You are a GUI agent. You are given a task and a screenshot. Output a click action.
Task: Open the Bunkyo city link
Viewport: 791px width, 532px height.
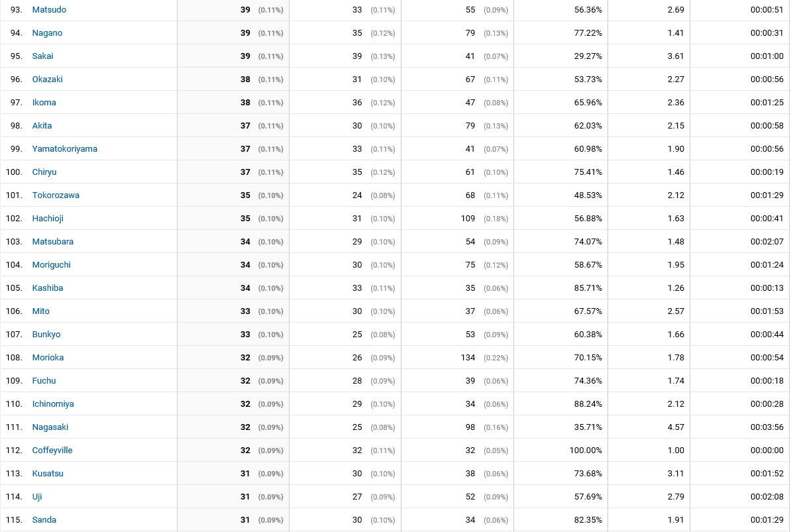[46, 335]
